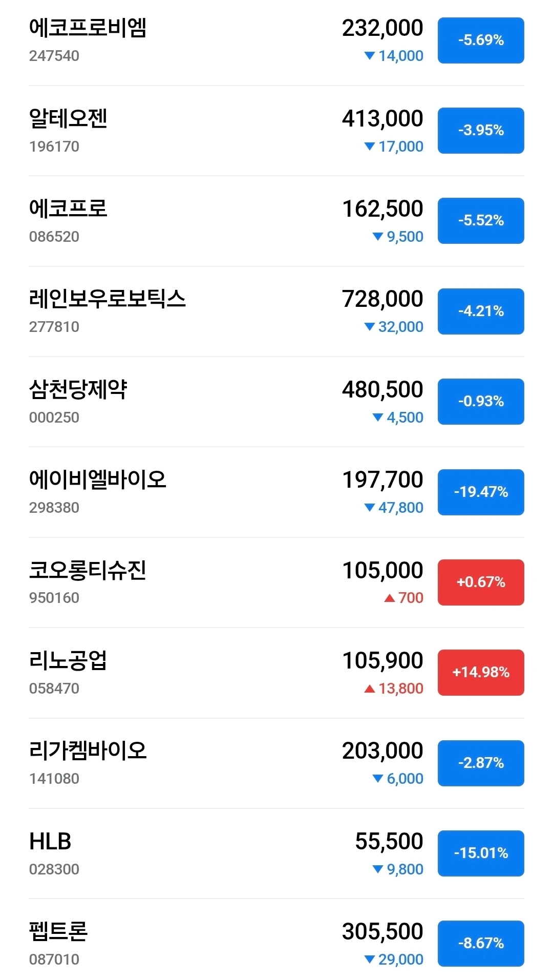
Task: Tap the -3.95% change badge for 알테오젠
Action: [481, 131]
